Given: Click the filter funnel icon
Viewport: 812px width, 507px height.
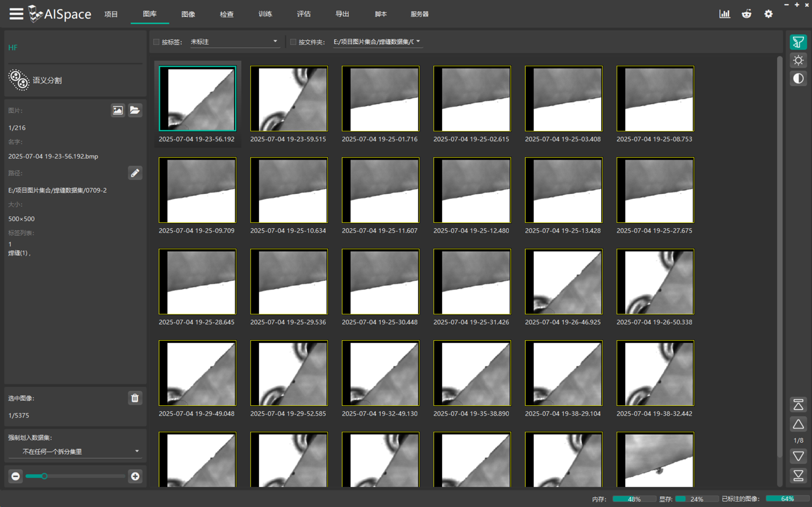Looking at the screenshot, I should 798,42.
